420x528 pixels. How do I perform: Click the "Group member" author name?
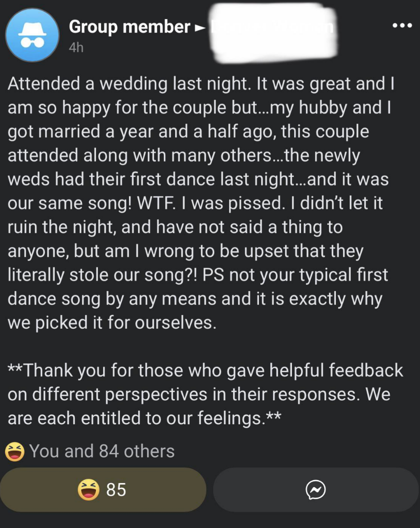129,27
